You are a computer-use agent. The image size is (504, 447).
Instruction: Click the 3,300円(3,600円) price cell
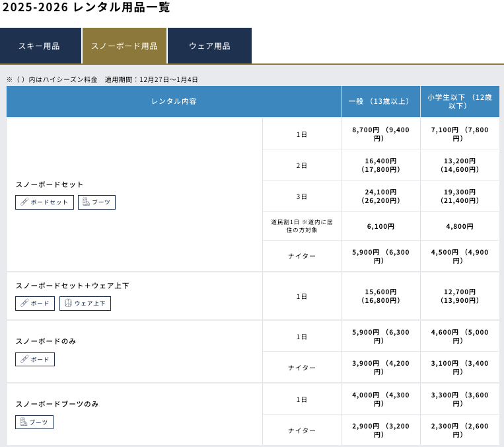tap(460, 399)
